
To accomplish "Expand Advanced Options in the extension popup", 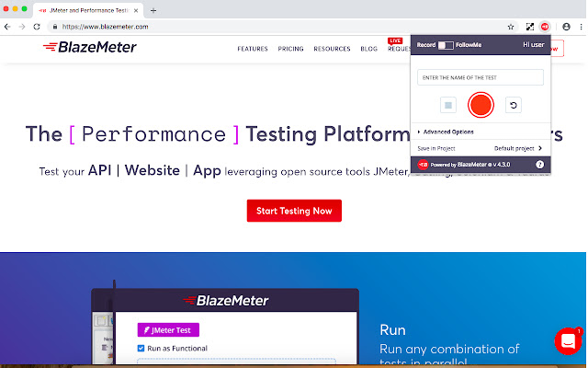I will [446, 132].
